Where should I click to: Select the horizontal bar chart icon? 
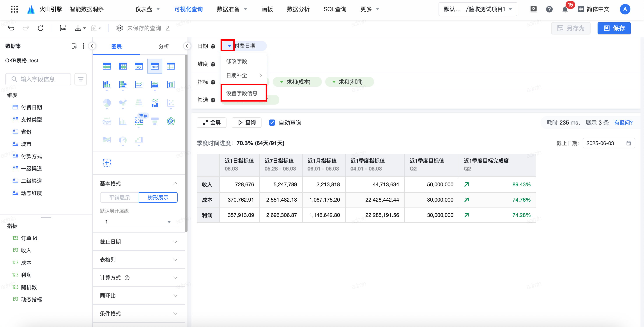point(123,84)
